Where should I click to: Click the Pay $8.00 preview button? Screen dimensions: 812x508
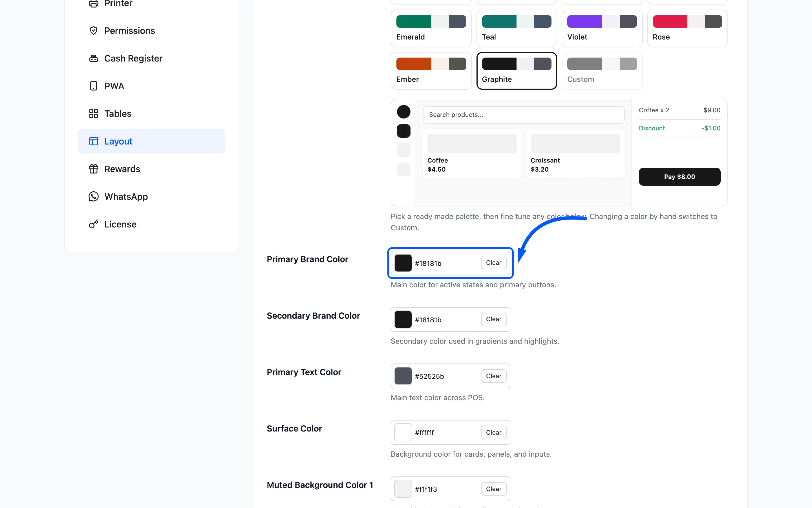(x=679, y=177)
